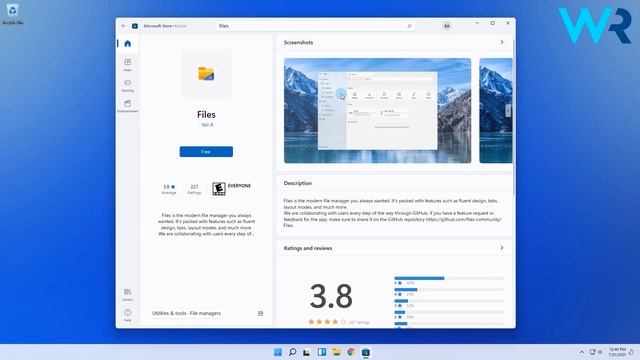Go to the Store Home tab

point(128,44)
